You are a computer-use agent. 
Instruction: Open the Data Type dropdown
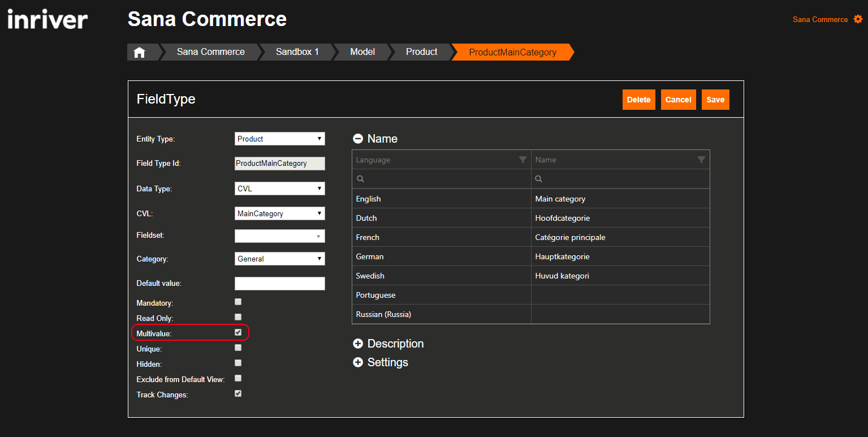[x=280, y=188]
